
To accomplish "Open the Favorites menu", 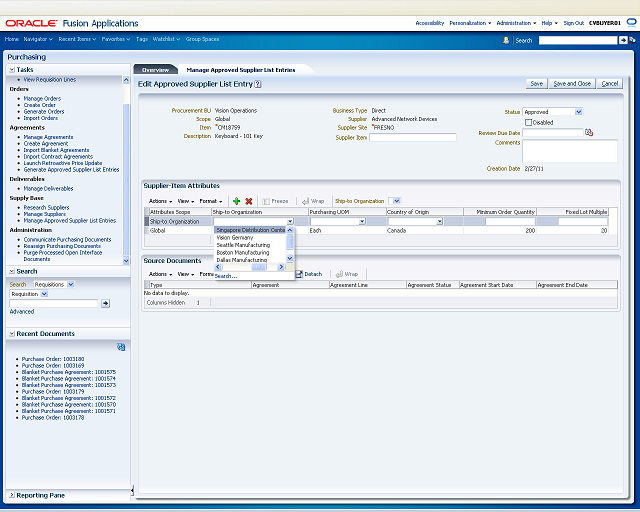I will coord(116,39).
